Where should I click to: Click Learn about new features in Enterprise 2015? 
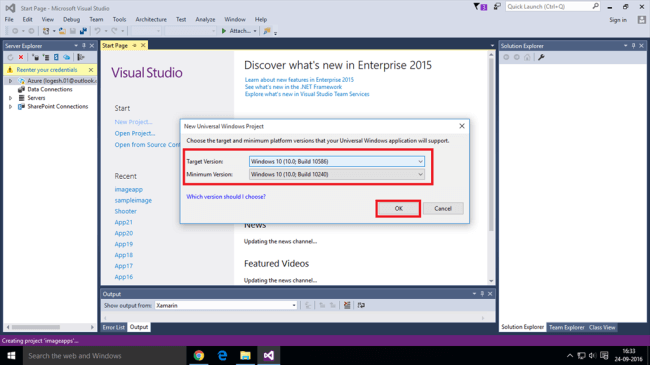pos(299,80)
